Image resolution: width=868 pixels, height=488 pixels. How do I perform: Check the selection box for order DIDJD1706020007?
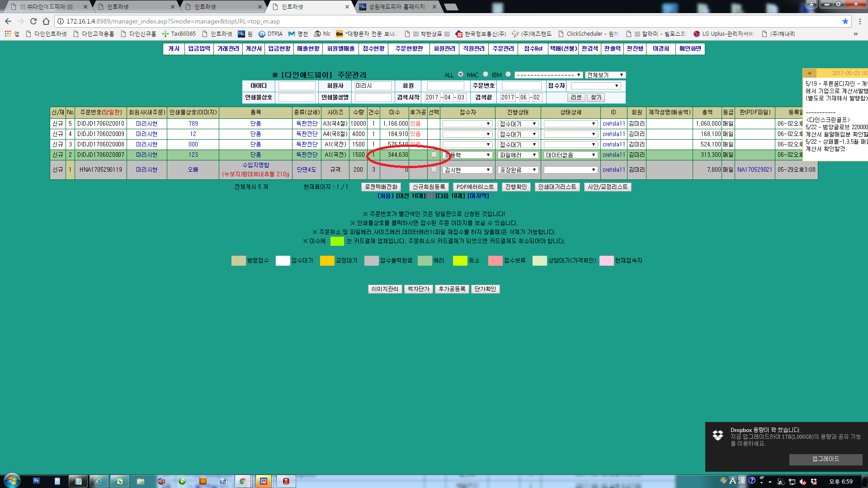tap(434, 155)
